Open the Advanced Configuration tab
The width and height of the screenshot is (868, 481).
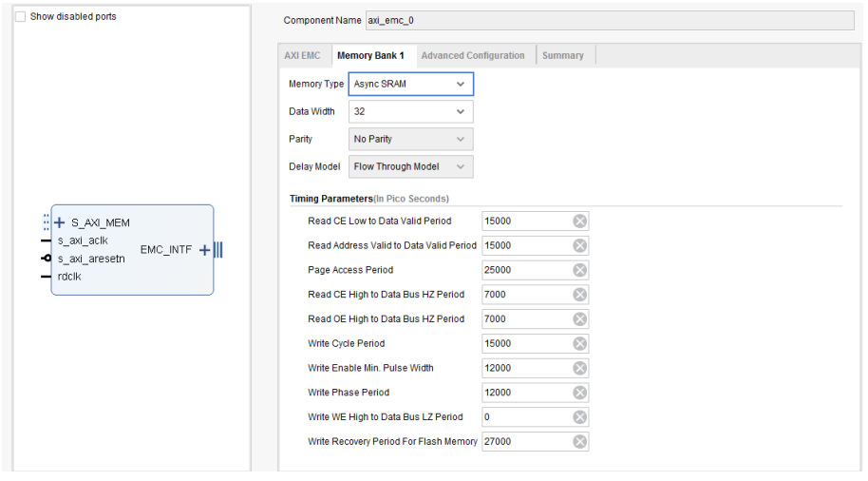click(472, 56)
